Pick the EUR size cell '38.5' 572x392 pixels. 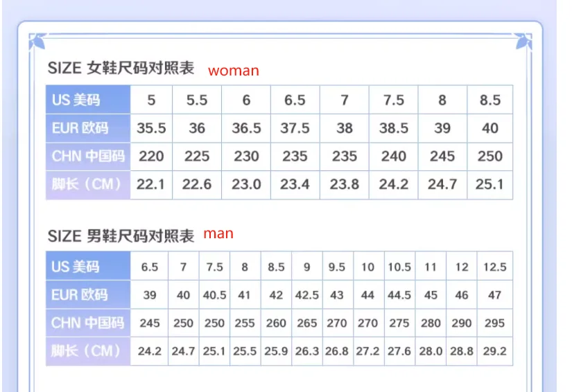click(394, 128)
